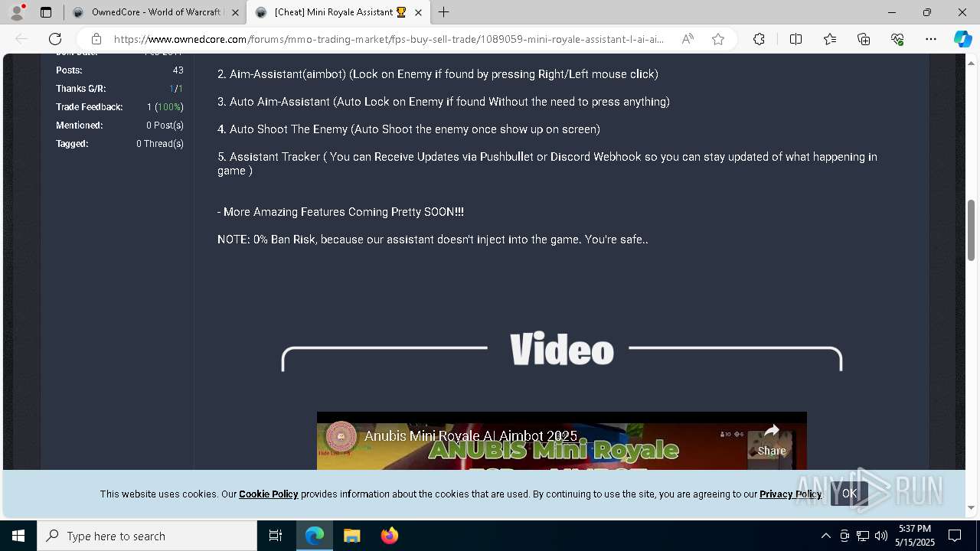Screen dimensions: 980x551
Task: Click the taskbar search box
Action: coord(147,536)
